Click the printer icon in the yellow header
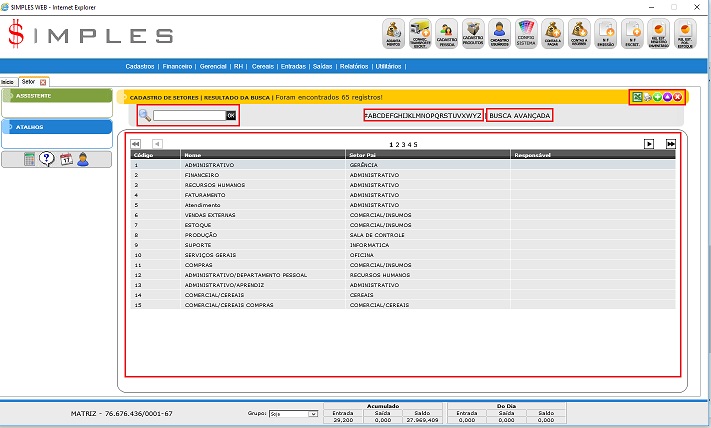This screenshot has width=711, height=428. coord(648,97)
